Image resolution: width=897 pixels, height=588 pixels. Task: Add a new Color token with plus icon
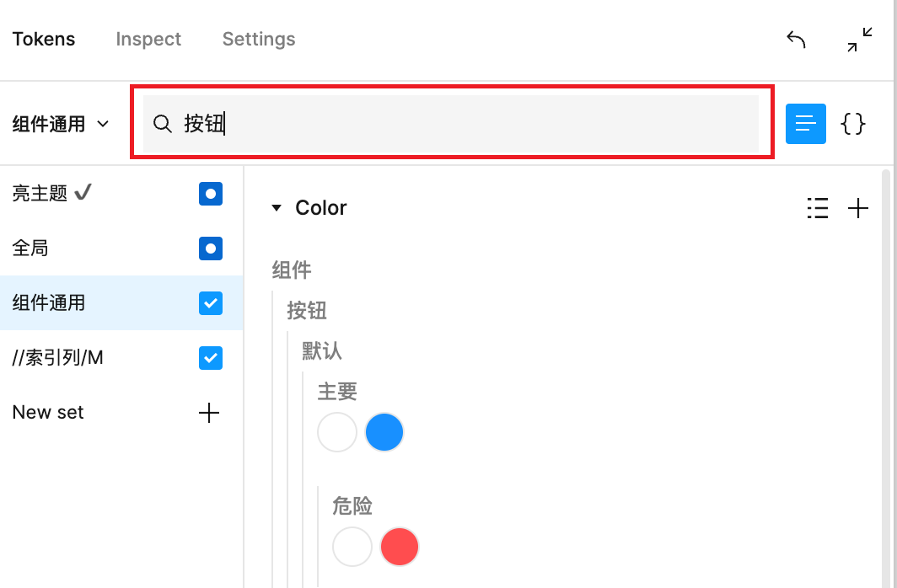click(858, 208)
